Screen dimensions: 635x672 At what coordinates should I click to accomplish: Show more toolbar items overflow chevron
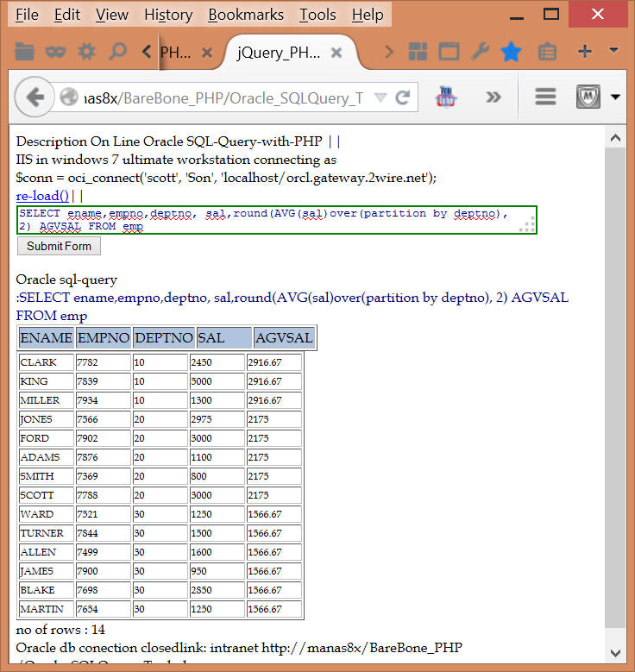494,97
